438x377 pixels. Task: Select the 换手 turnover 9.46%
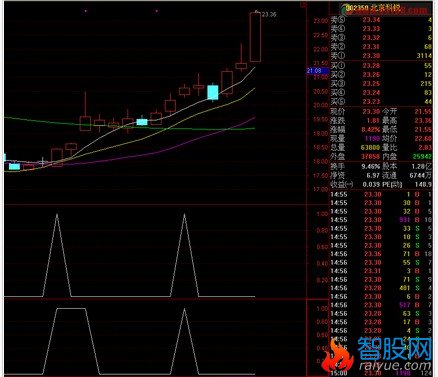[x=371, y=166]
